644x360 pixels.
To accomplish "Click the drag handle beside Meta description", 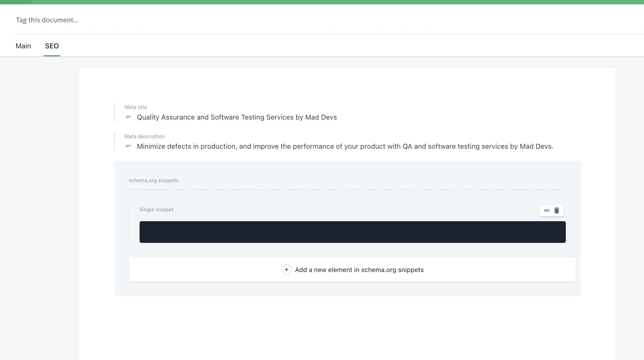I will [x=128, y=146].
